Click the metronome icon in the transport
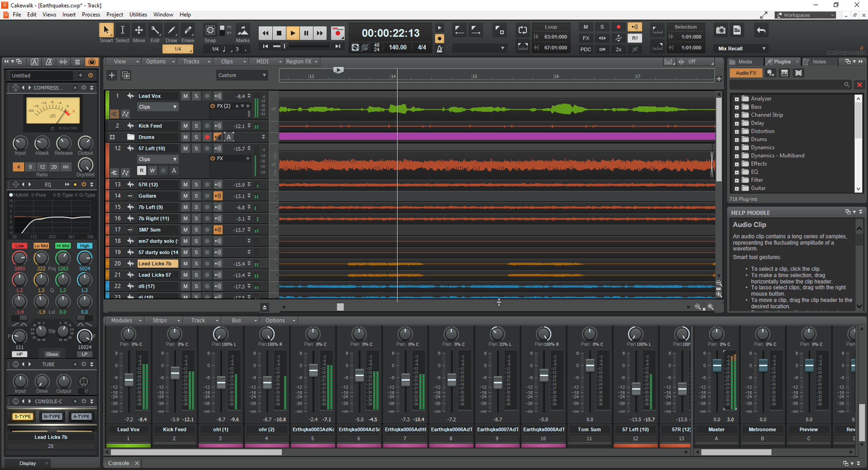868x470 pixels. click(x=439, y=49)
